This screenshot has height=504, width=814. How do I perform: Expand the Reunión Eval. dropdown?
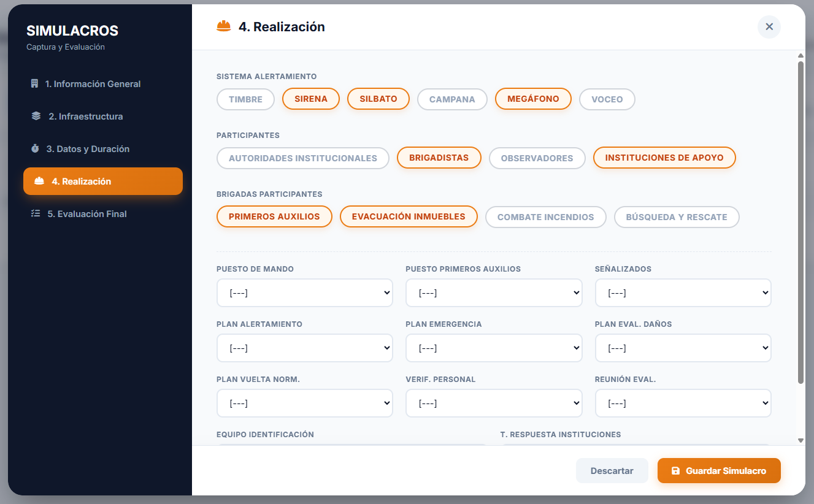(x=683, y=403)
